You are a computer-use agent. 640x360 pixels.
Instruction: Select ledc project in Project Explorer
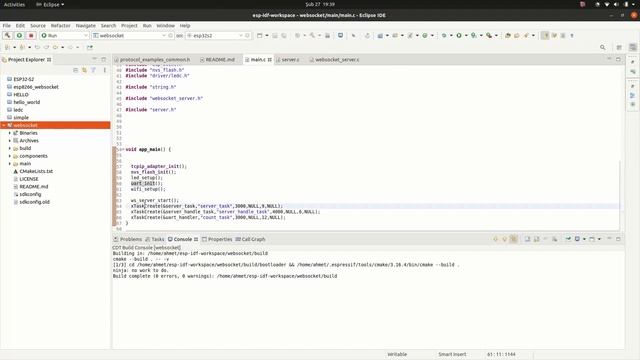[18, 110]
